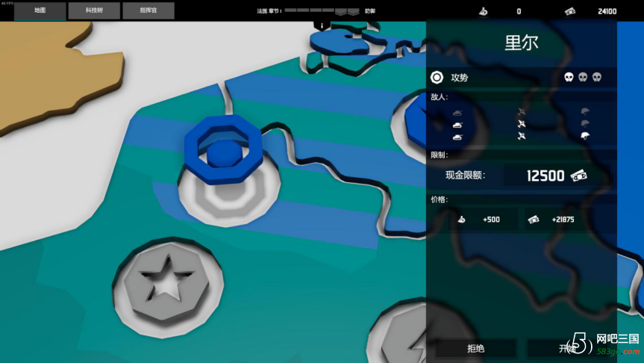This screenshot has height=363, width=644.
Task: Switch to the 地图 tab
Action: coord(40,10)
